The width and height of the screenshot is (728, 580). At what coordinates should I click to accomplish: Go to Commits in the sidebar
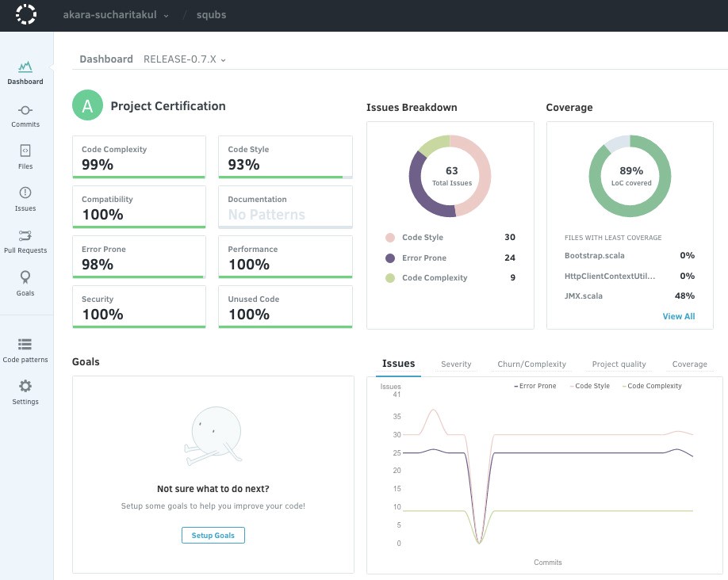(25, 111)
